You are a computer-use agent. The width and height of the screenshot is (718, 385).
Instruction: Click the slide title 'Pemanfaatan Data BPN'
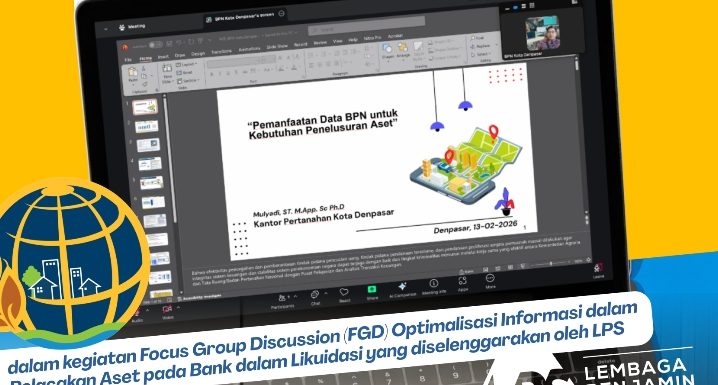(x=323, y=124)
